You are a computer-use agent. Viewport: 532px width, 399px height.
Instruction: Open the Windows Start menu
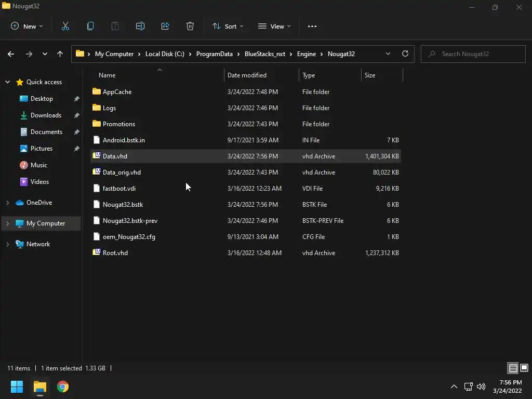(x=17, y=387)
